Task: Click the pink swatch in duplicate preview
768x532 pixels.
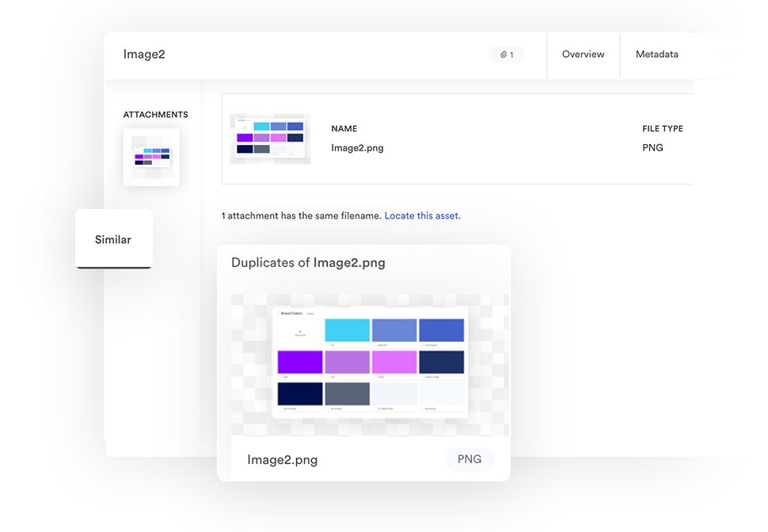Action: (x=394, y=362)
